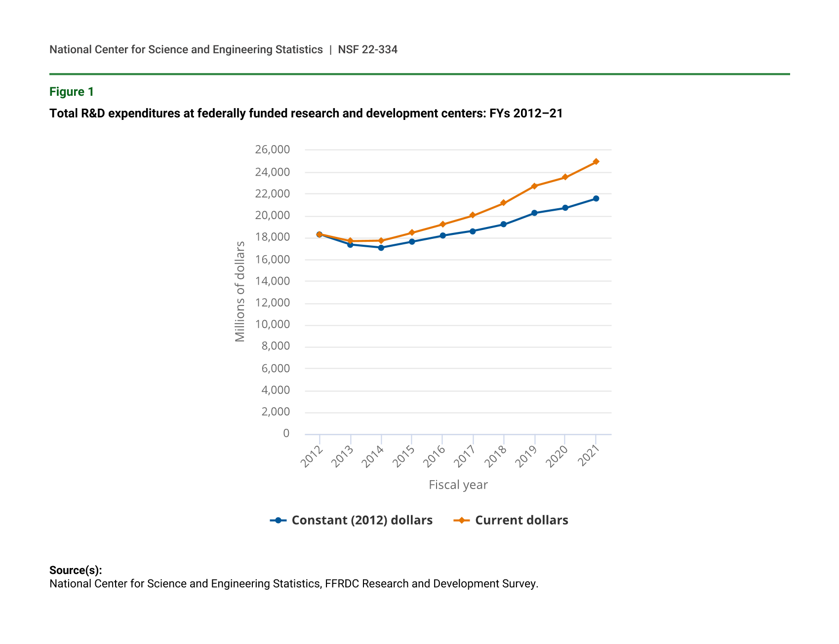Screen dimensions: 839x644
Task: Click the 2014 blue Constant dollars point
Action: click(x=381, y=248)
